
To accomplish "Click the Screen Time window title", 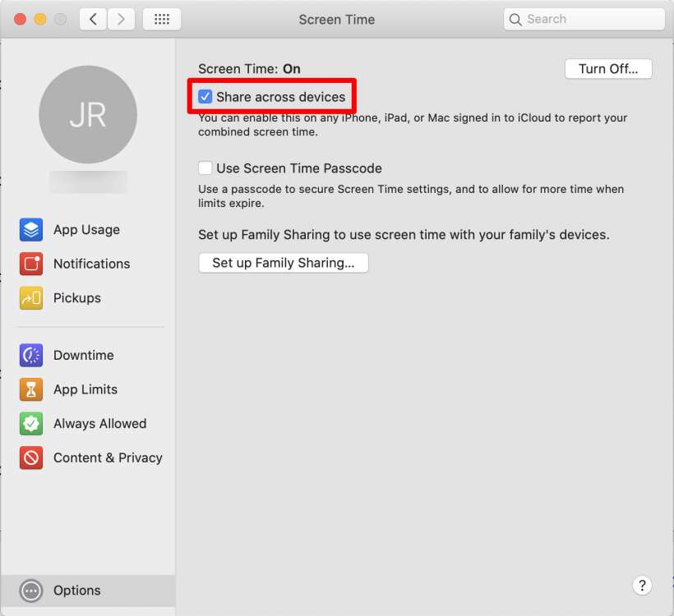I will tap(337, 20).
